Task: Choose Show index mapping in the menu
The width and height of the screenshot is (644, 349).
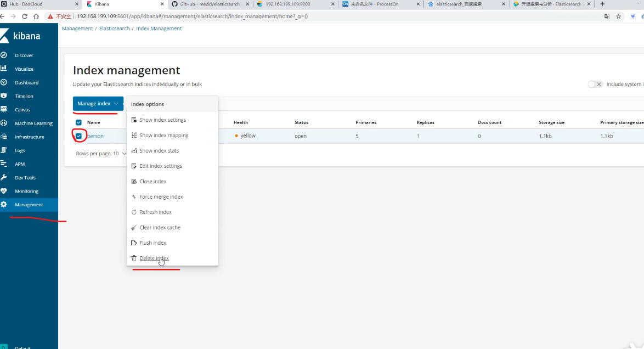Action: (163, 136)
